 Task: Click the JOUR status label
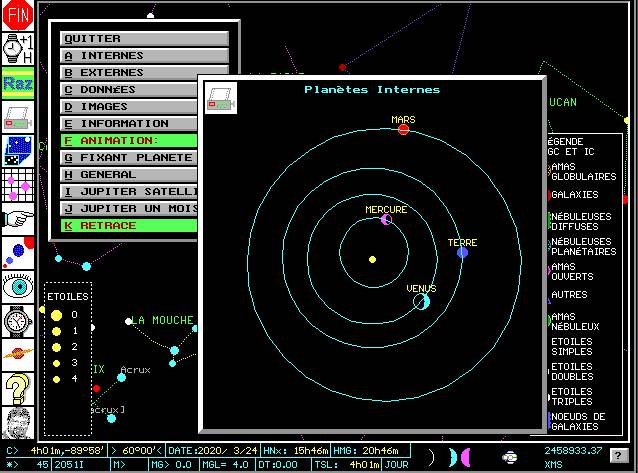[396, 464]
